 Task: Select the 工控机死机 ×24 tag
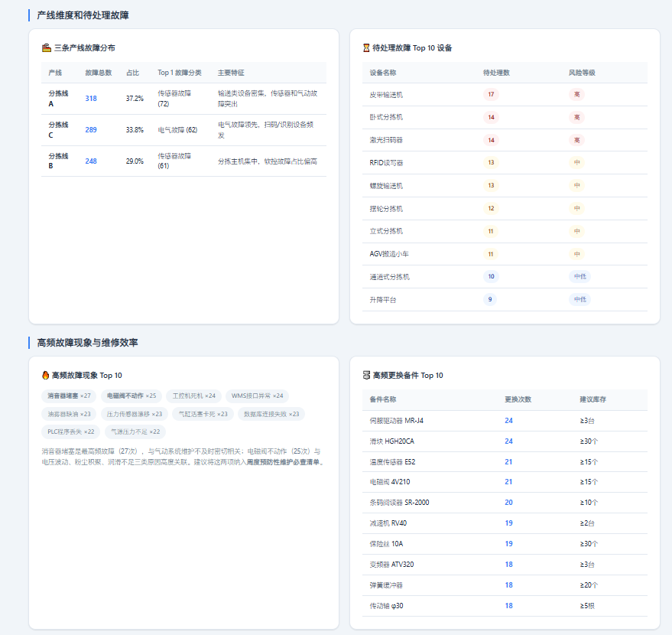click(193, 396)
